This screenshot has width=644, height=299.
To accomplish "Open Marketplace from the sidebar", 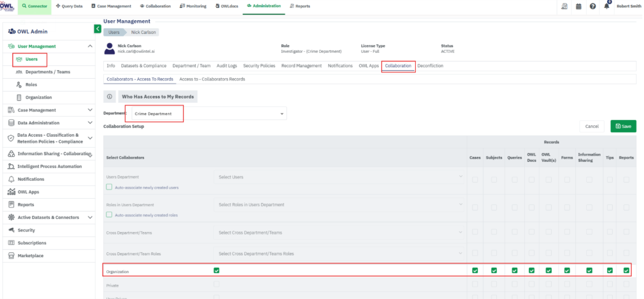I will [30, 256].
